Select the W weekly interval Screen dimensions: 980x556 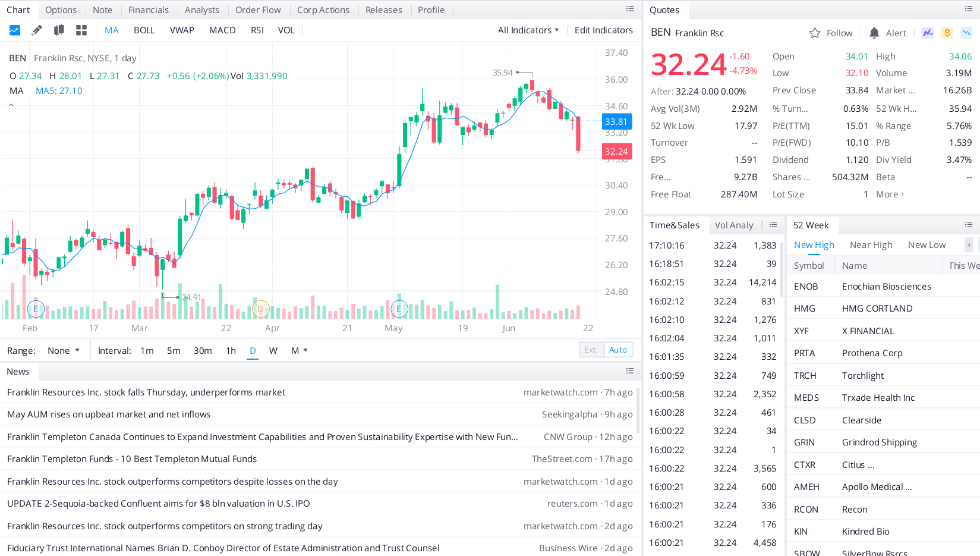pos(273,351)
